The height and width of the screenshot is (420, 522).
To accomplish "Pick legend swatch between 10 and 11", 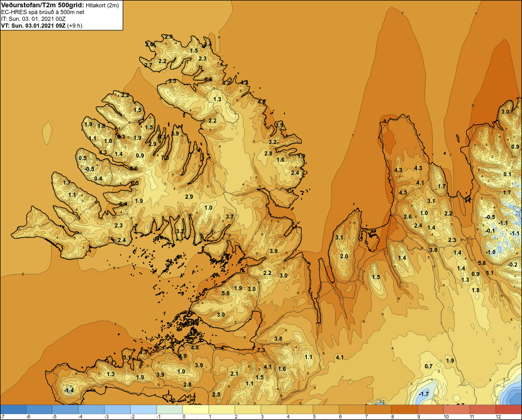I will tap(456, 410).
